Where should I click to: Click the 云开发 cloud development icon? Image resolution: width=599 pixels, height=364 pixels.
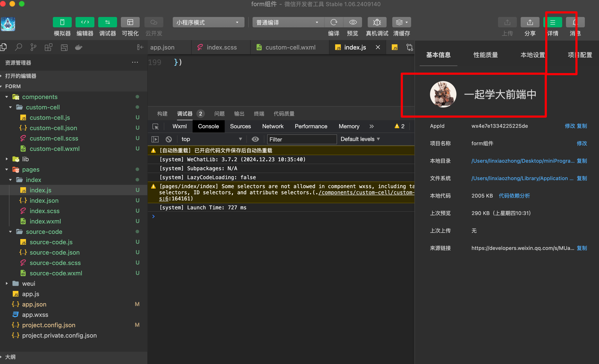pyautogui.click(x=154, y=22)
